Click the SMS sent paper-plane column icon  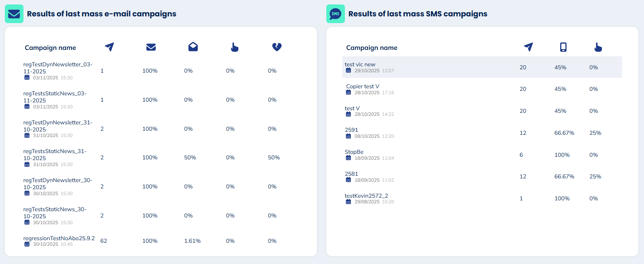528,47
